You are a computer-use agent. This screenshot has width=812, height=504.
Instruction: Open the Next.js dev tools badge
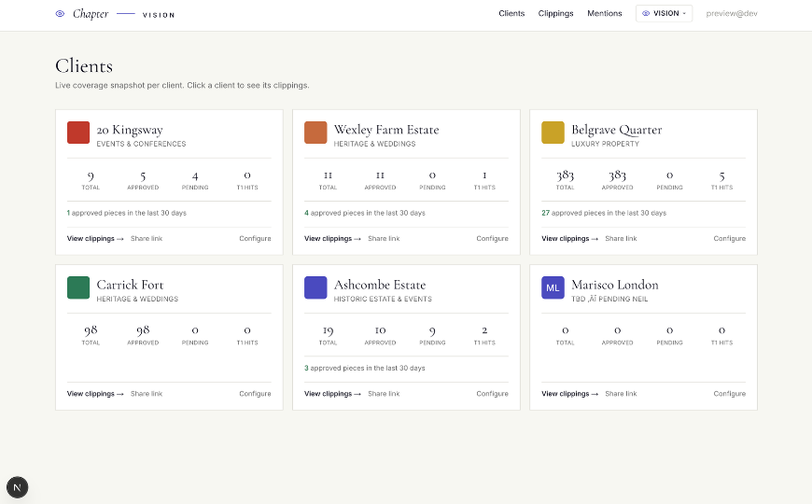[17, 487]
